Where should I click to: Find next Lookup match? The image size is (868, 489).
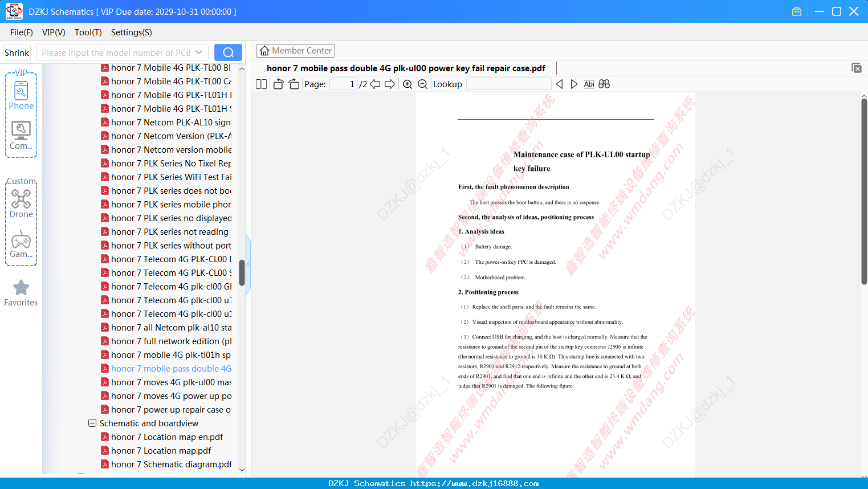(x=574, y=84)
